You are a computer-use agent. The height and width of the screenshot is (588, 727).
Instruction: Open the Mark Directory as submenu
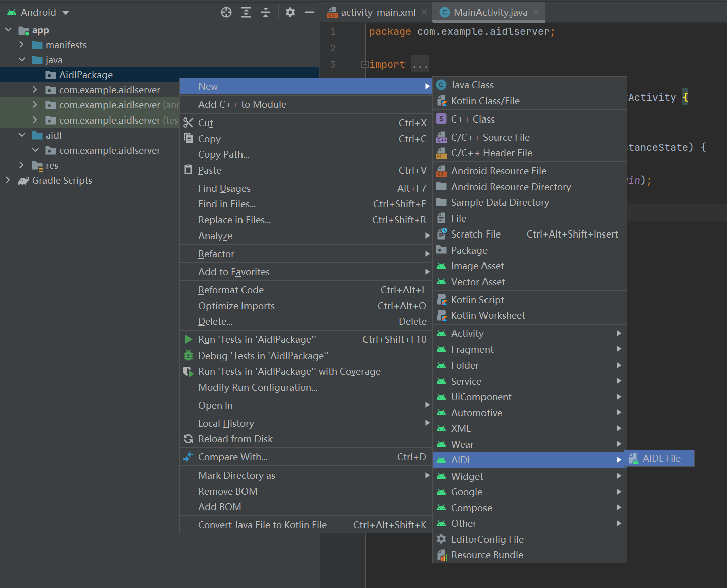(x=306, y=475)
